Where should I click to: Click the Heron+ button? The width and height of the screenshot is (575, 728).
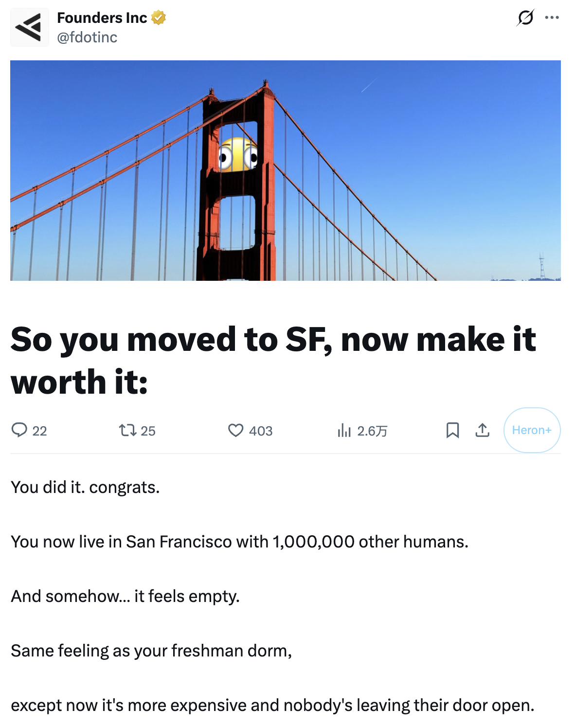click(532, 430)
